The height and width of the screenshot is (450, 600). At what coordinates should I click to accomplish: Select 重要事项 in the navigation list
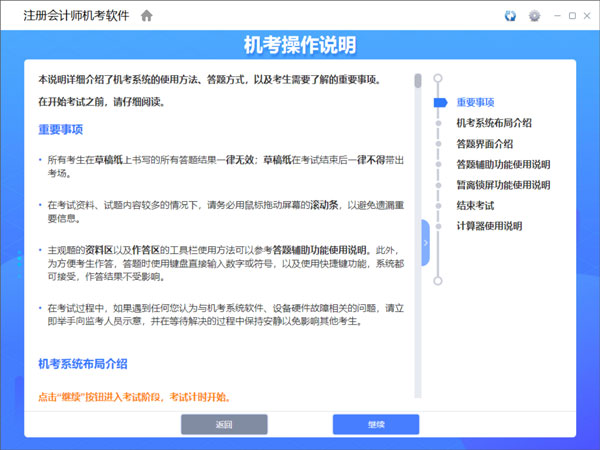475,103
